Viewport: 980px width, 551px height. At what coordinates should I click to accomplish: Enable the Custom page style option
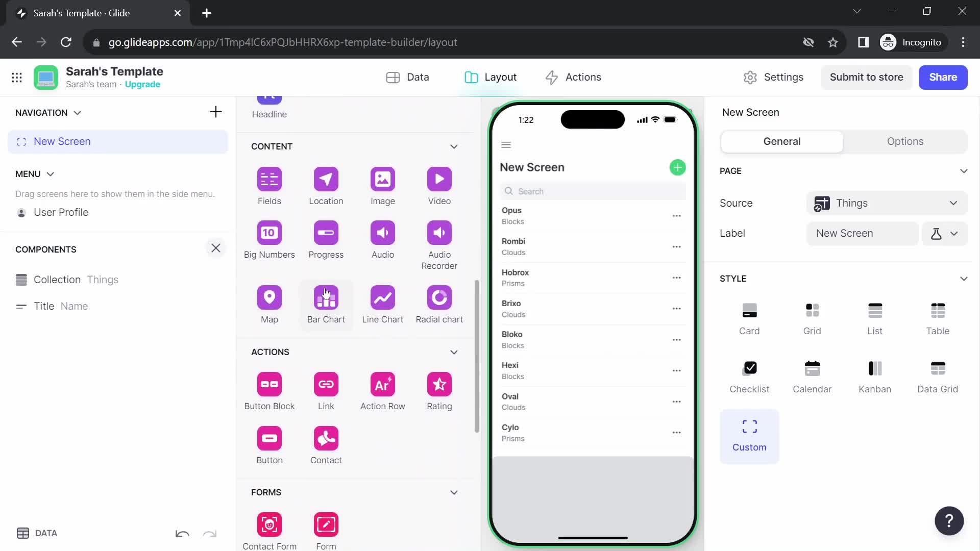749,434
